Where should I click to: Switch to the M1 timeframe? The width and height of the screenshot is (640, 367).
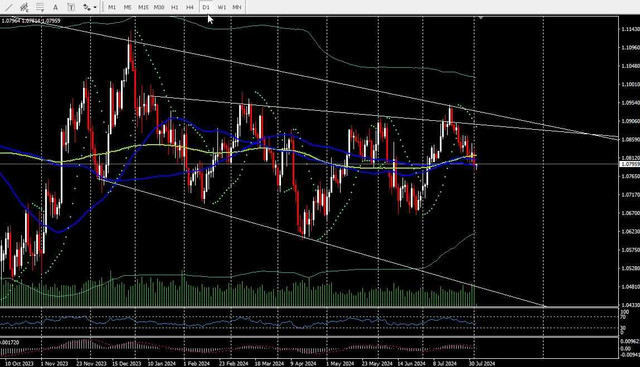tap(112, 7)
